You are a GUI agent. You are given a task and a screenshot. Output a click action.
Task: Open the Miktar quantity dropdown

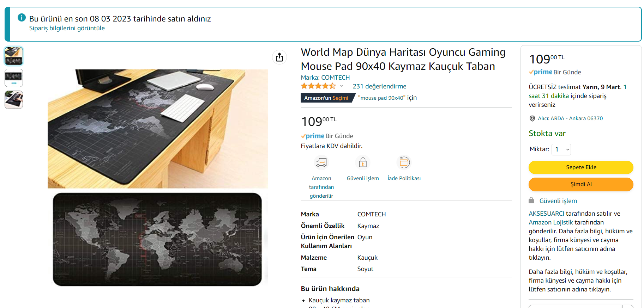click(561, 149)
